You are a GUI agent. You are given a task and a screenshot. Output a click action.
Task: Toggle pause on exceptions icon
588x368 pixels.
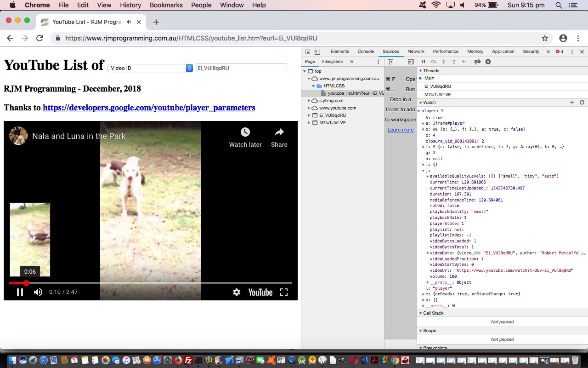tap(488, 62)
